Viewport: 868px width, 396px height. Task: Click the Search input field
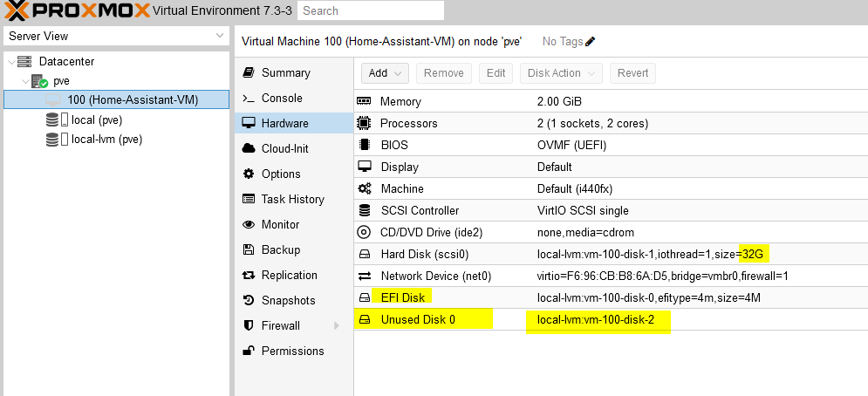[371, 10]
